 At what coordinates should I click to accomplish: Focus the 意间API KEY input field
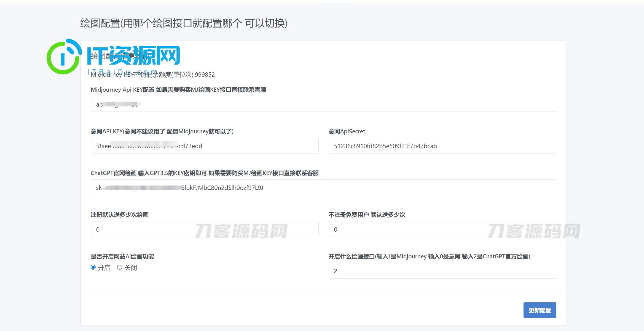point(205,146)
